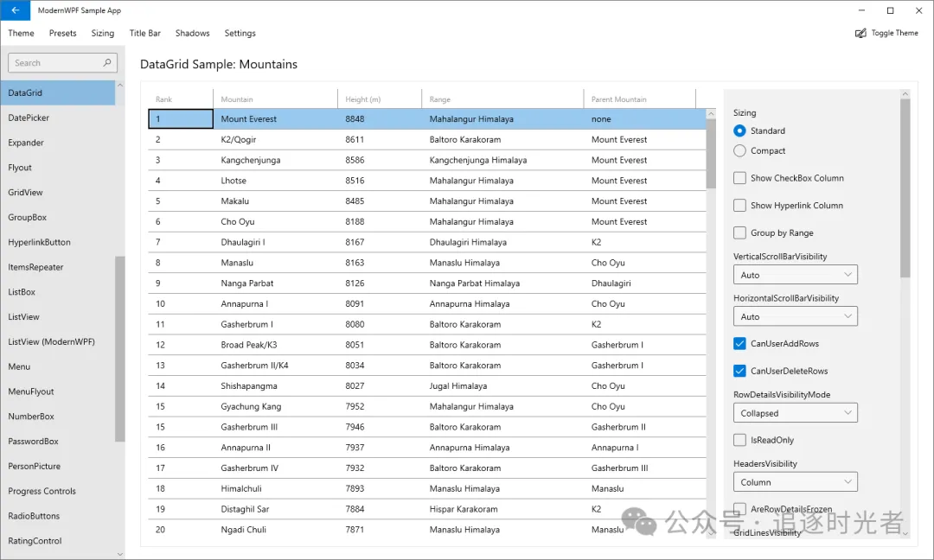This screenshot has width=934, height=560.
Task: Open the HorizontalScrollBarVisibility dropdown
Action: tap(795, 315)
